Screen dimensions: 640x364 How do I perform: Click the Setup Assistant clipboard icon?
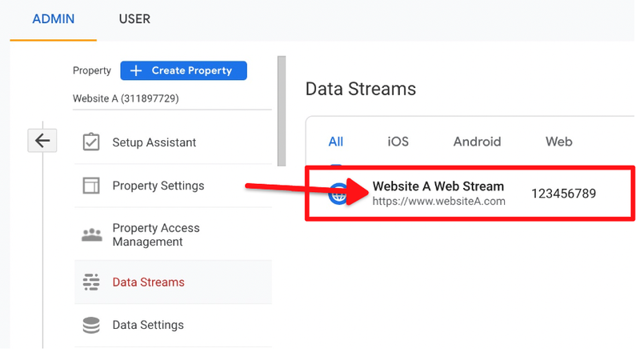point(91,142)
